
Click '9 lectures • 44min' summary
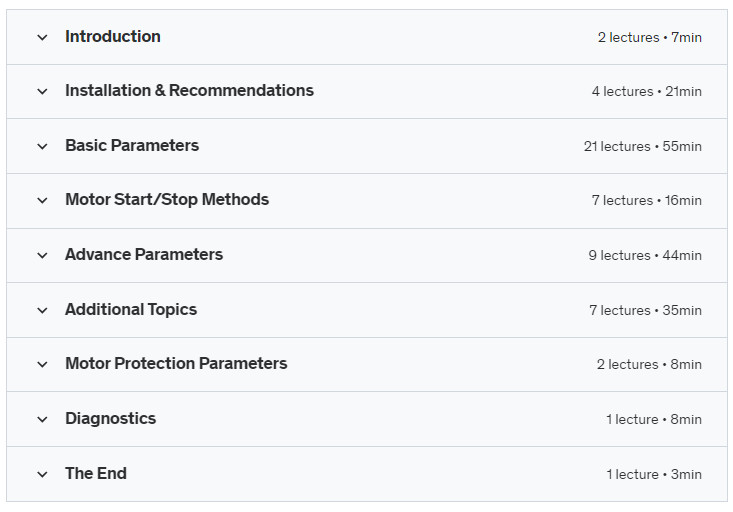tap(645, 255)
